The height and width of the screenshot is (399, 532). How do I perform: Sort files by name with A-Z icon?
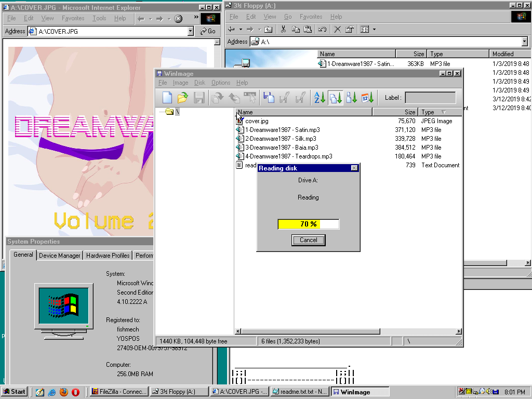click(x=319, y=97)
